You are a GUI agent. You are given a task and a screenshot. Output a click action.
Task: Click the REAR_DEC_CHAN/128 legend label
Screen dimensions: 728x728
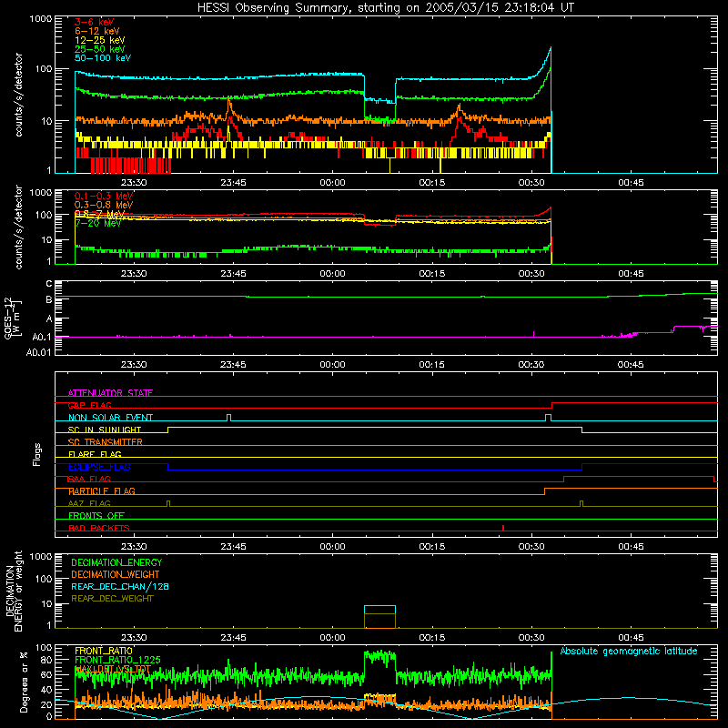[x=120, y=586]
